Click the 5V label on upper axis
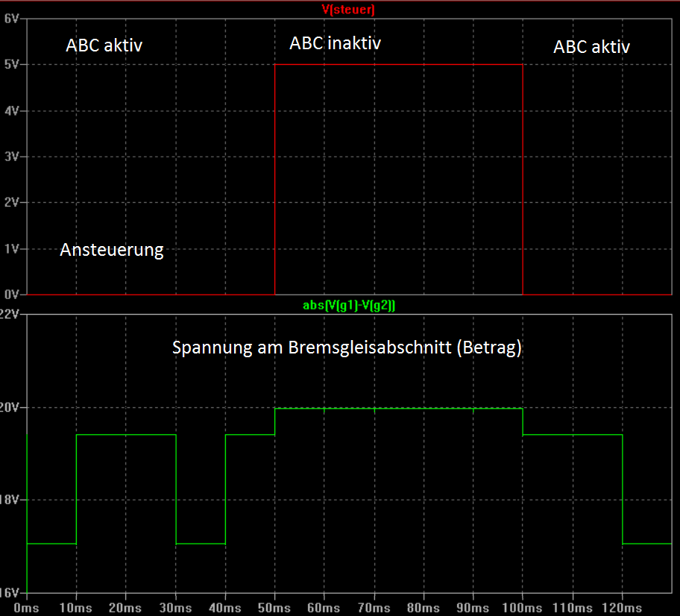The width and height of the screenshot is (680, 616). click(x=12, y=65)
